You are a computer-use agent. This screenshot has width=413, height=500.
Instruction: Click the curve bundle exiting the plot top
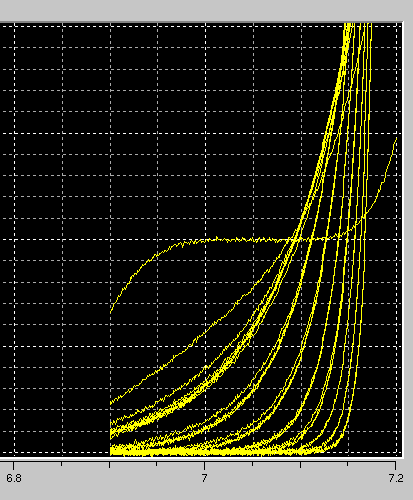point(357,27)
